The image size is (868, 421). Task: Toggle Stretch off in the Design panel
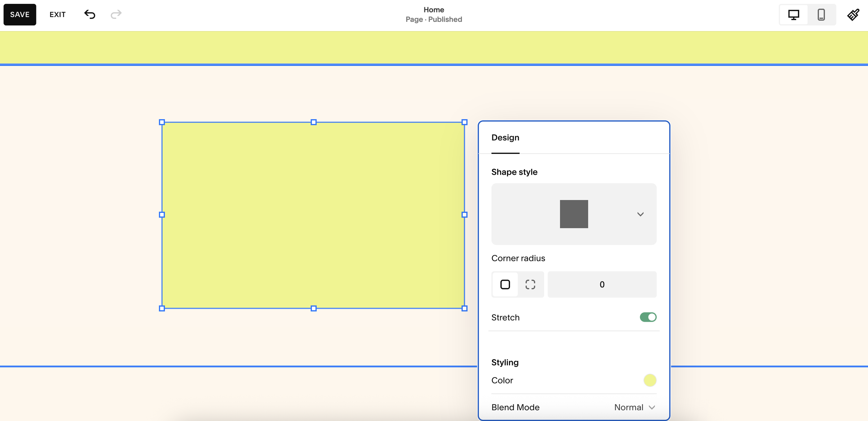click(648, 317)
